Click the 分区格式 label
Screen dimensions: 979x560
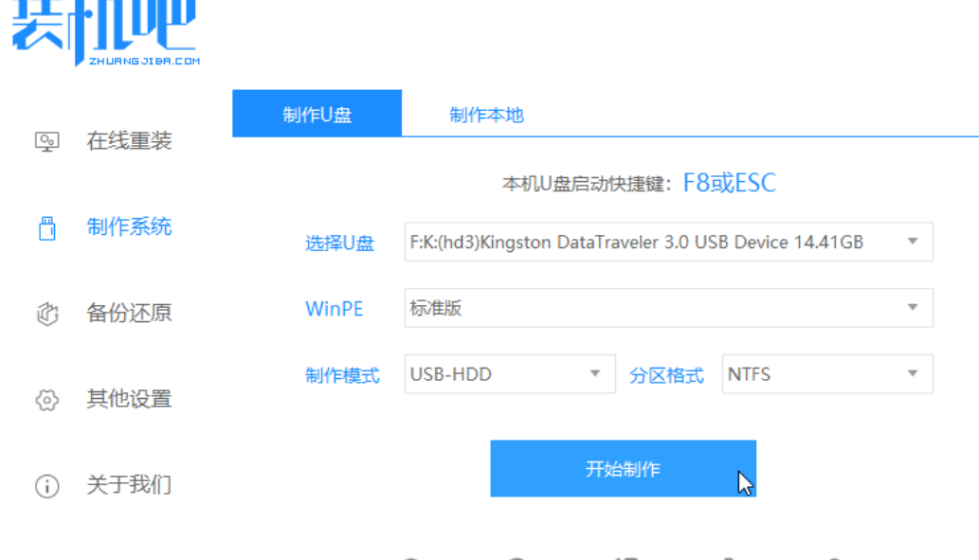665,374
